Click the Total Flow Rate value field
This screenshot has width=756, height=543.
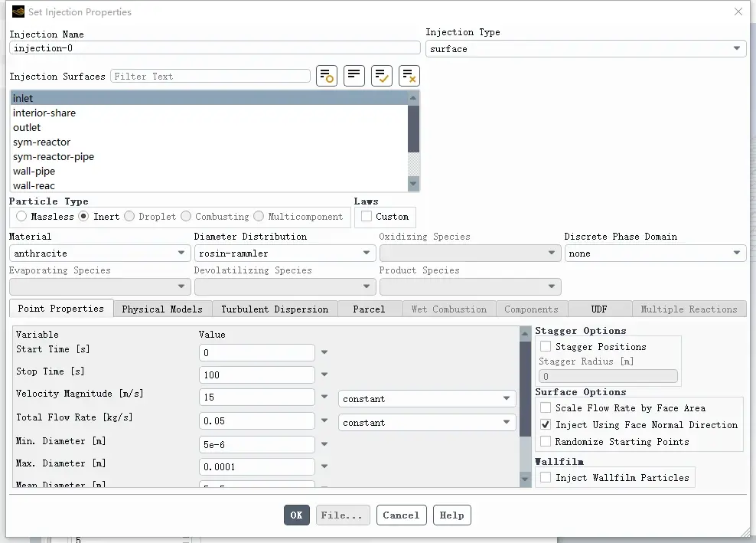tap(257, 420)
